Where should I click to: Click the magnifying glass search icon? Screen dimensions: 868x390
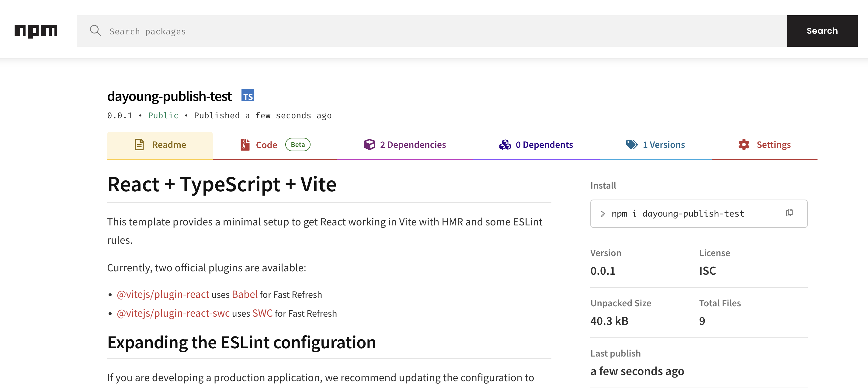pyautogui.click(x=95, y=31)
